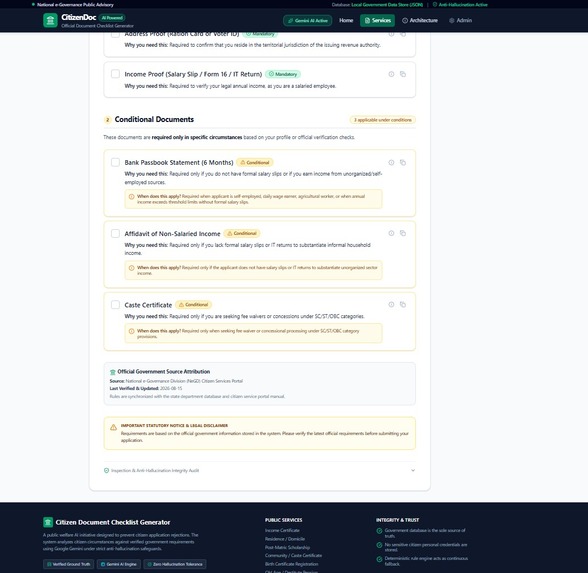Click the warning triangle in statutory notice

pos(113,428)
